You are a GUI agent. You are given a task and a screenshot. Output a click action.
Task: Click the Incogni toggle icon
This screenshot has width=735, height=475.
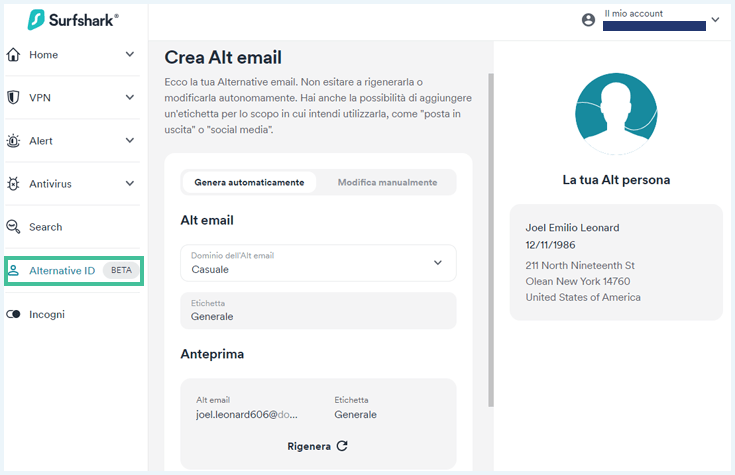click(x=13, y=314)
